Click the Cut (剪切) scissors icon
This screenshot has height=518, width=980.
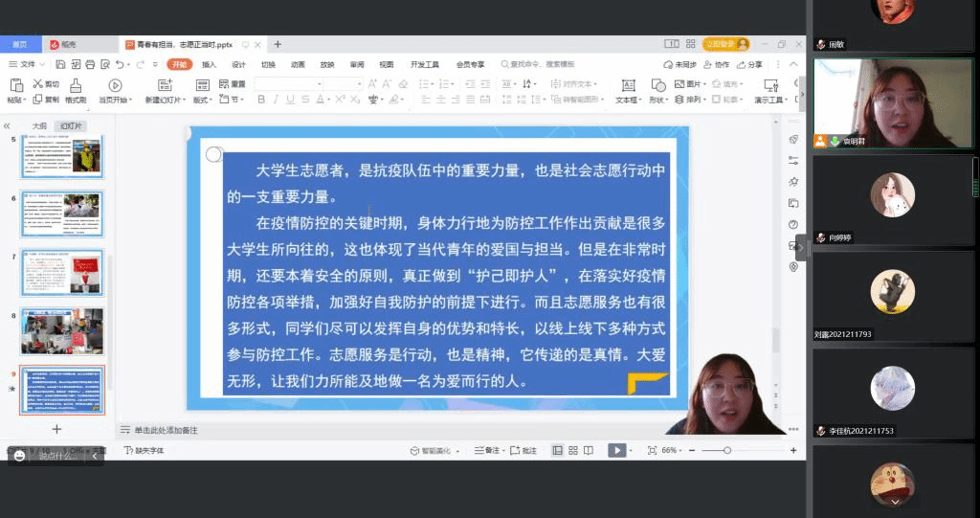(x=37, y=84)
